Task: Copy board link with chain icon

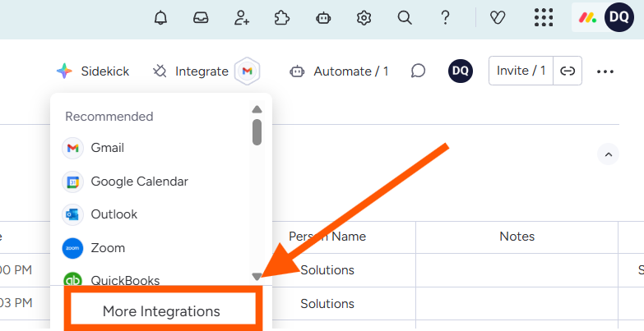Action: click(568, 71)
